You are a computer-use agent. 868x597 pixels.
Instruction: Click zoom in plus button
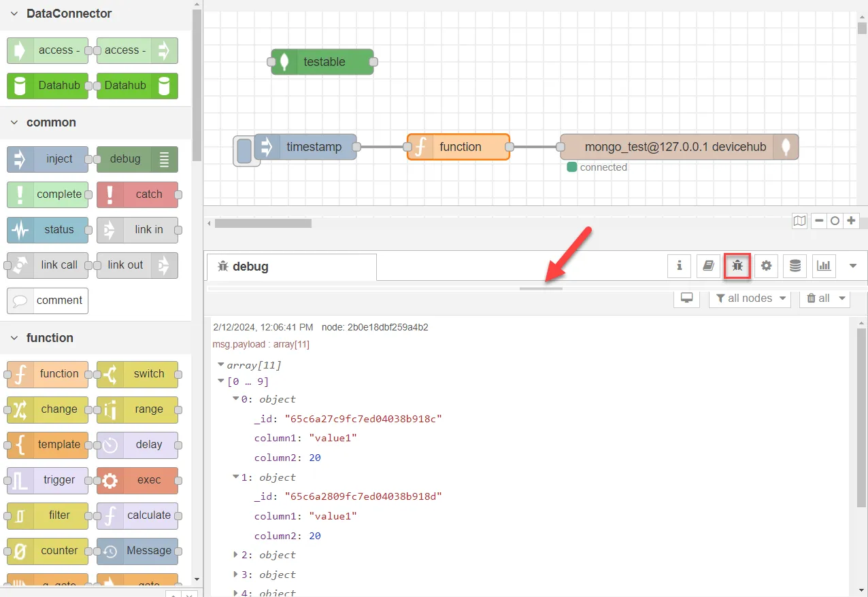(851, 221)
